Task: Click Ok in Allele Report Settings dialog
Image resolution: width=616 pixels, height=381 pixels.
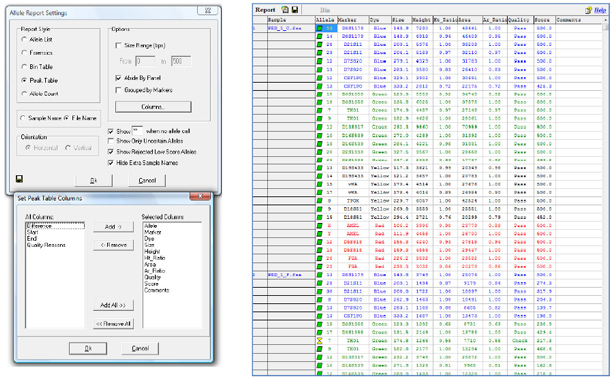Action: pyautogui.click(x=94, y=180)
